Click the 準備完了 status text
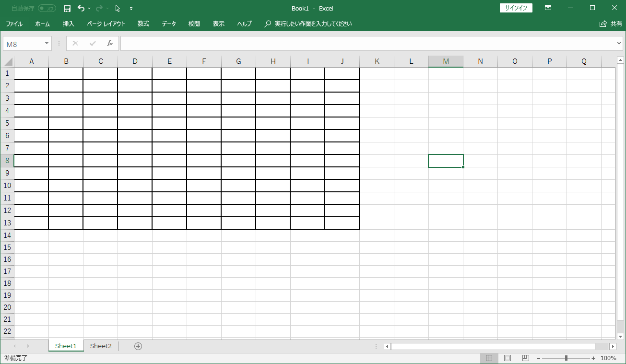This screenshot has width=626, height=364. tap(16, 358)
